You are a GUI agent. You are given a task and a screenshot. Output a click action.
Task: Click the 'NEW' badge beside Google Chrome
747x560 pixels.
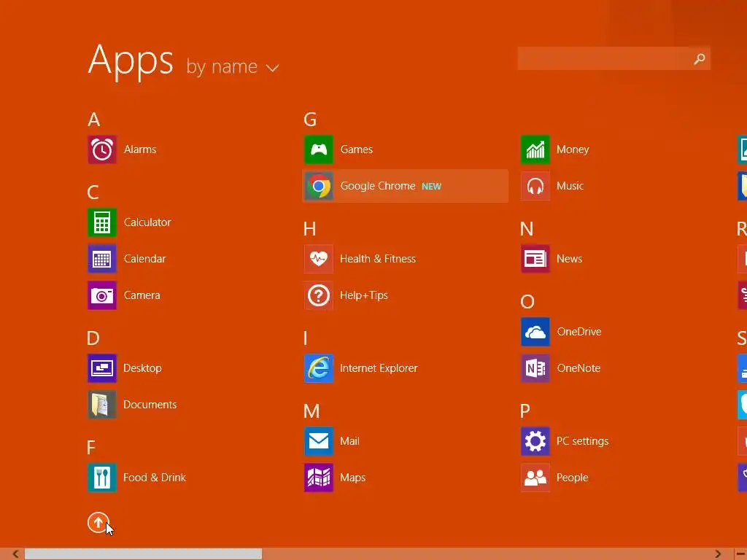(432, 187)
